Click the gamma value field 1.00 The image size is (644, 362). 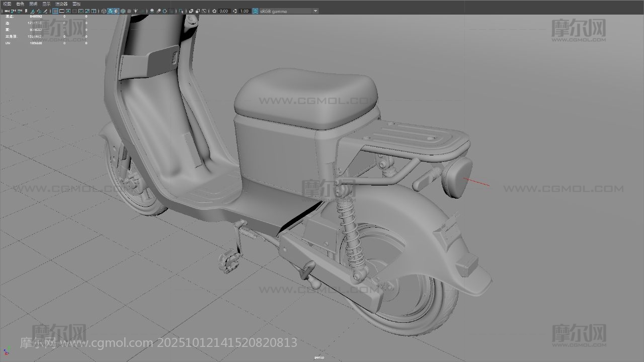pyautogui.click(x=244, y=11)
